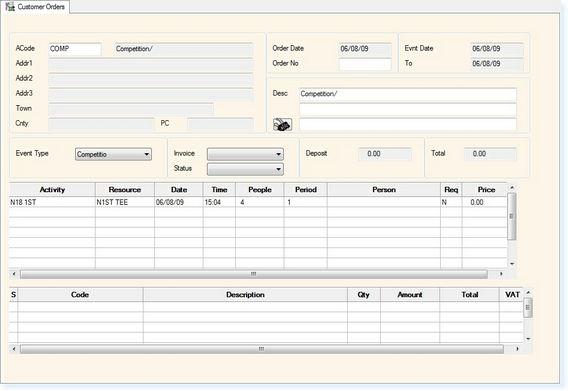Click items grid horizontal scroll right arrow

[x=517, y=349]
